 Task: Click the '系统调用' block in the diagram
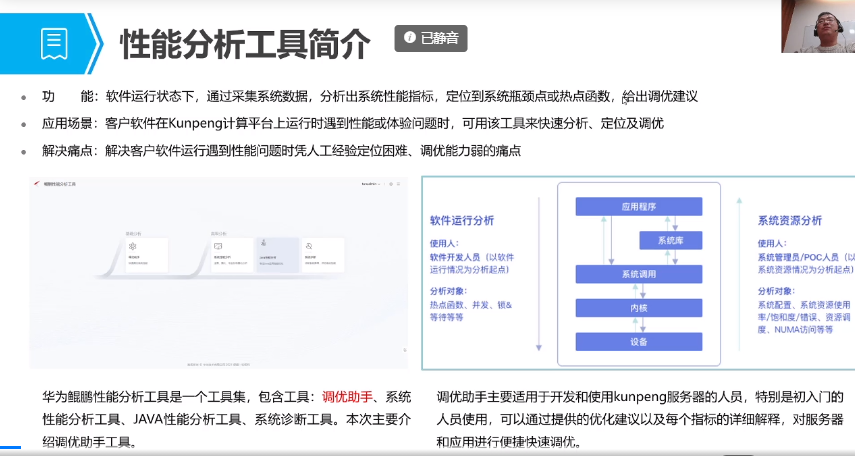pyautogui.click(x=639, y=274)
